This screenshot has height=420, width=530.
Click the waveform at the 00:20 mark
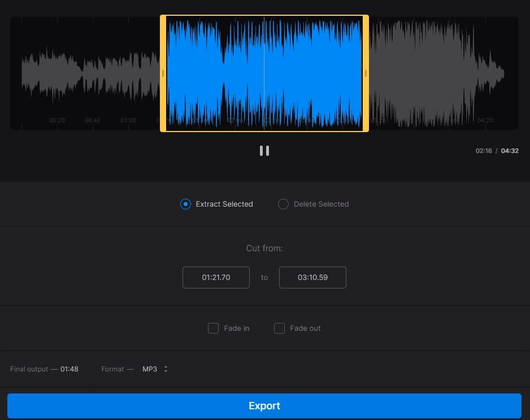(57, 73)
